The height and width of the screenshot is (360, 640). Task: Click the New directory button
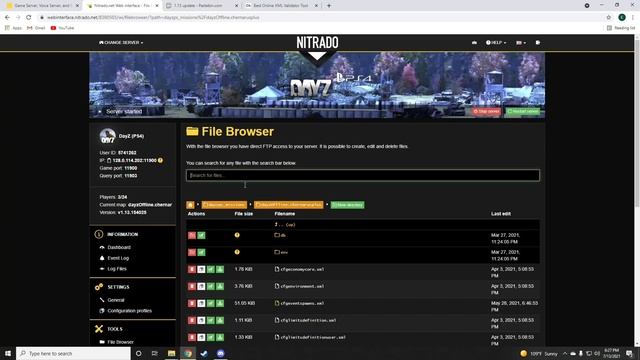point(347,205)
